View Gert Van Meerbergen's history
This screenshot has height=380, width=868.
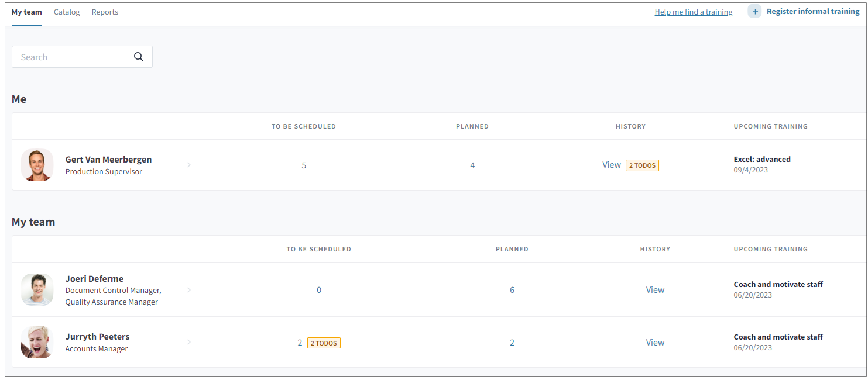[x=612, y=165]
